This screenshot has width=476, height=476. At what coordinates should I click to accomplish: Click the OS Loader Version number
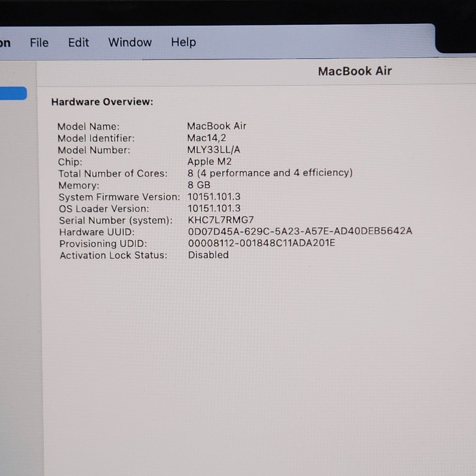pos(214,208)
